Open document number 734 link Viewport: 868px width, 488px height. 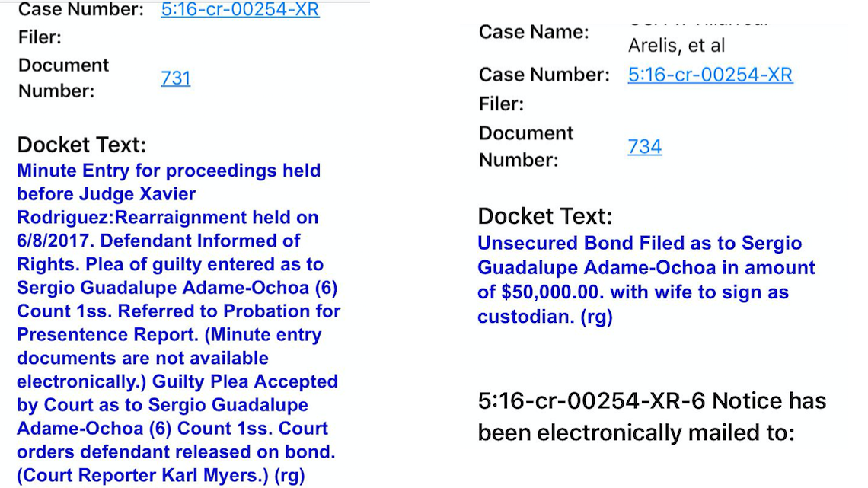[644, 146]
